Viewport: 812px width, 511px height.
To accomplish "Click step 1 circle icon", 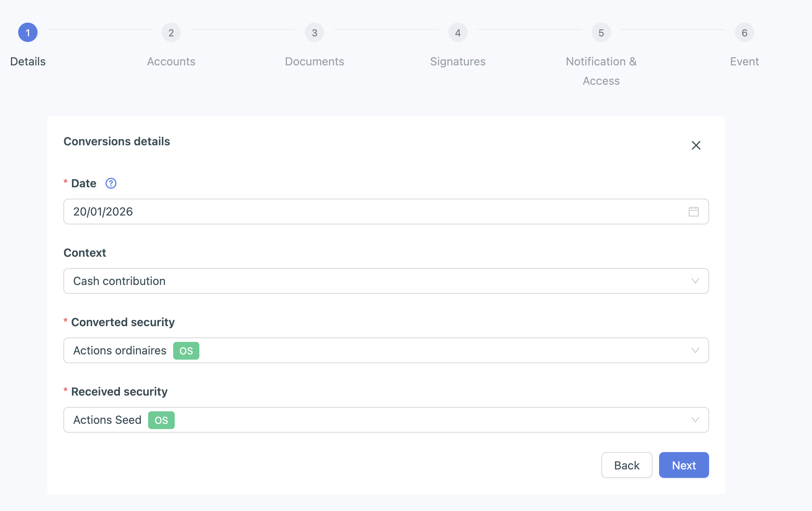I will [x=28, y=33].
